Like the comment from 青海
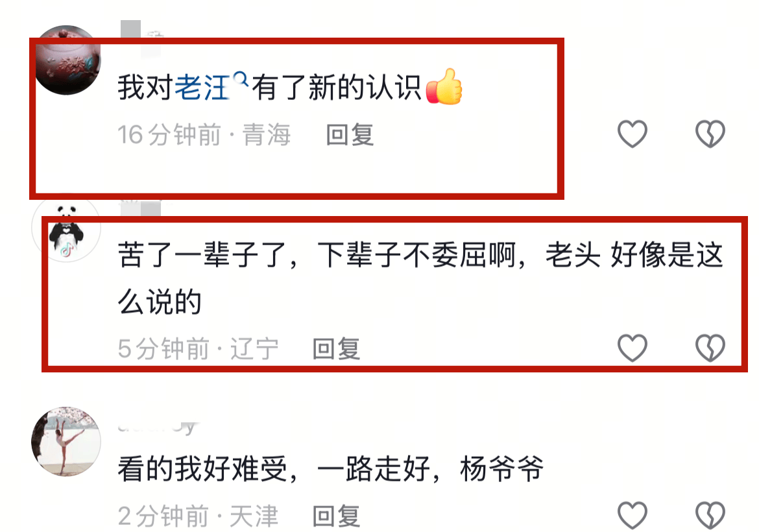759x532 pixels. pos(632,134)
